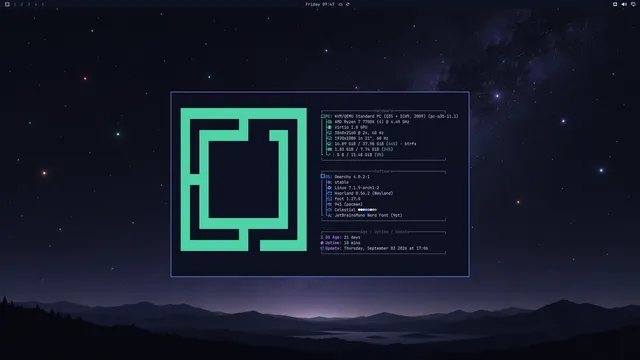Click the JetBrainsMono Nerd Font (9pt) line
640x360 pixels.
(368, 215)
